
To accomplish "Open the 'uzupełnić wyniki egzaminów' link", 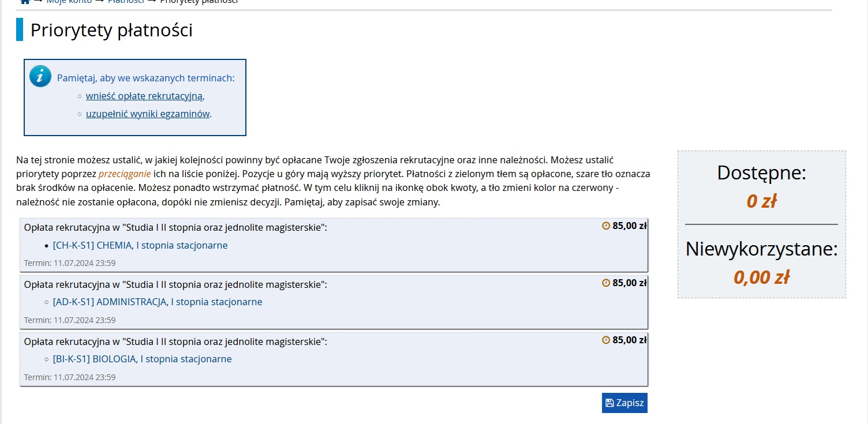I will click(x=148, y=114).
